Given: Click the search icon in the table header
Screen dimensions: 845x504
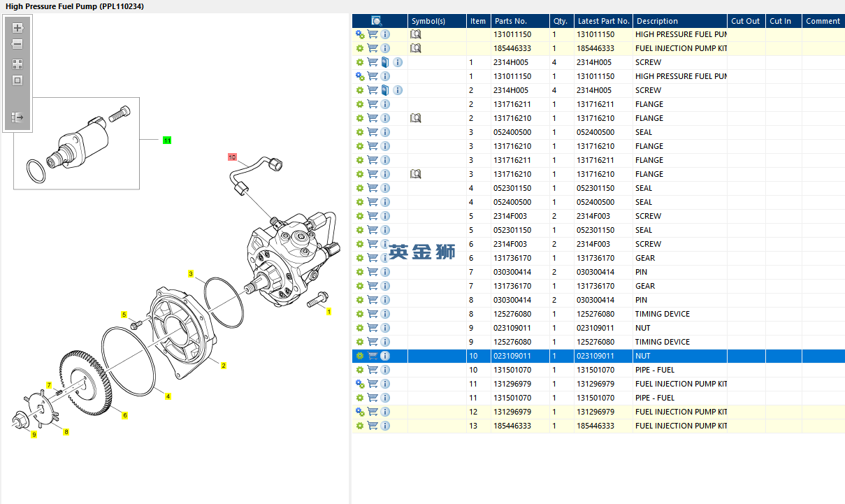Looking at the screenshot, I should [377, 21].
